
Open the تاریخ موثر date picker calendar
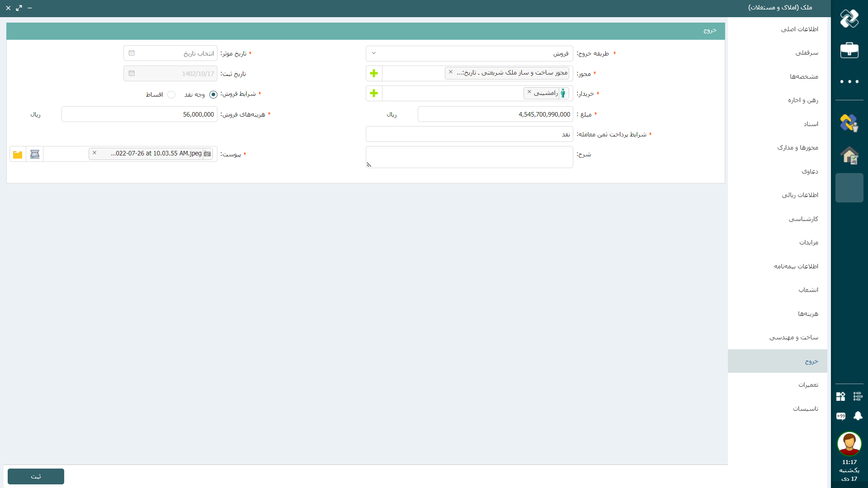(132, 53)
